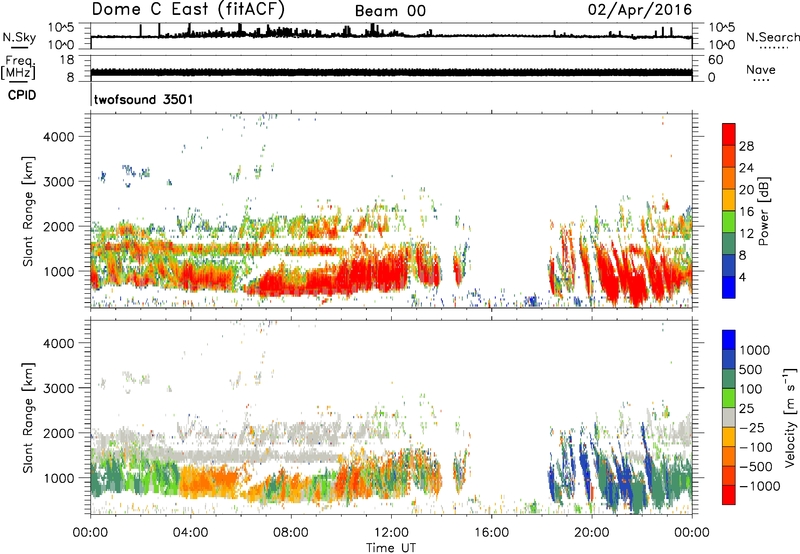
Task: Click the 'Nave' legend label
Action: [x=761, y=70]
